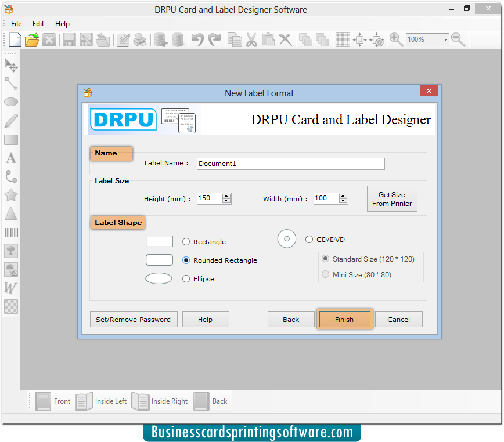
Task: Click the Finish button
Action: (344, 320)
